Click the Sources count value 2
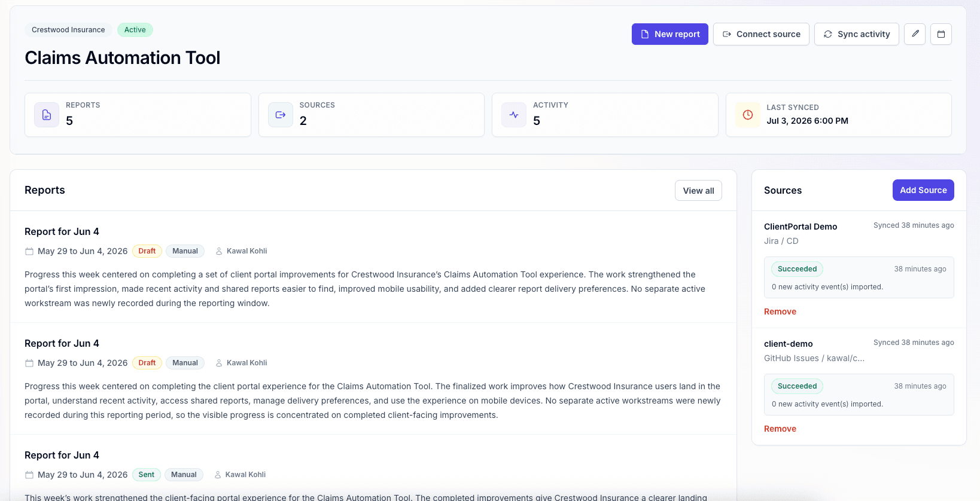Viewport: 980px width, 501px height. (x=303, y=121)
